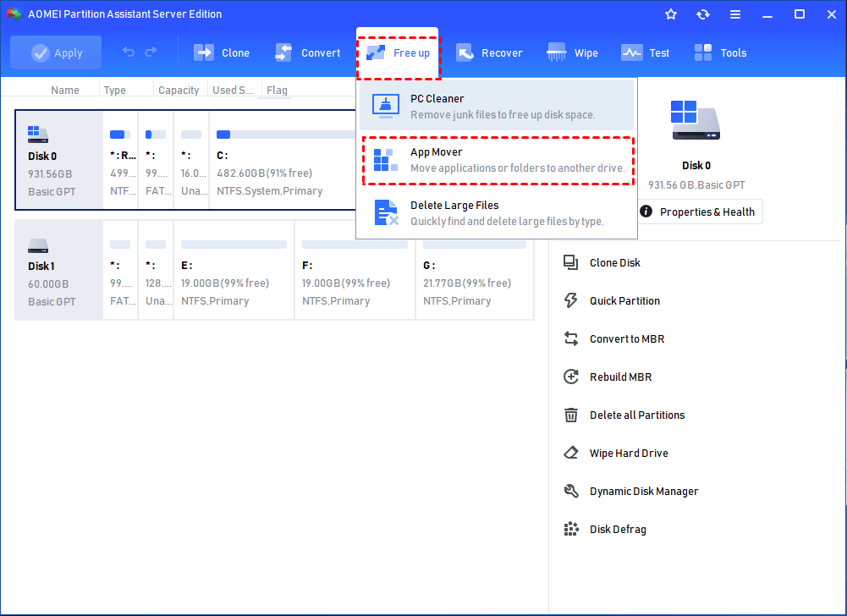Open the Test toolbar menu
This screenshot has height=616, width=847.
(x=645, y=53)
